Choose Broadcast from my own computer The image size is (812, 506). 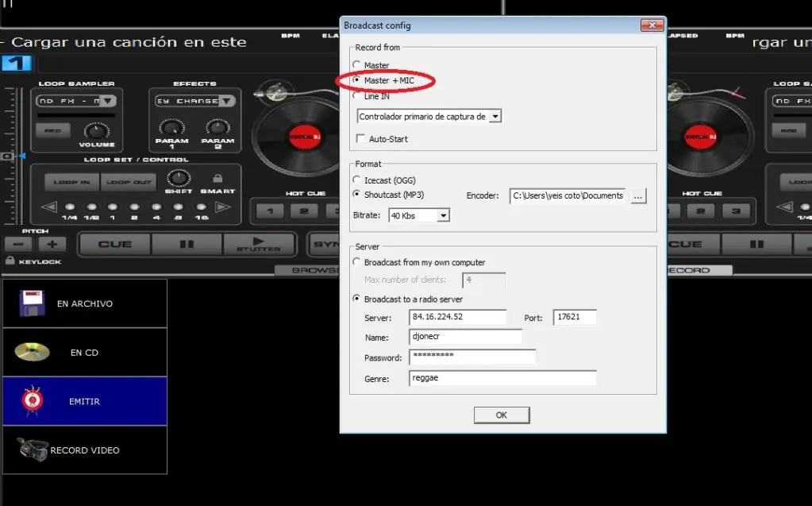(356, 262)
